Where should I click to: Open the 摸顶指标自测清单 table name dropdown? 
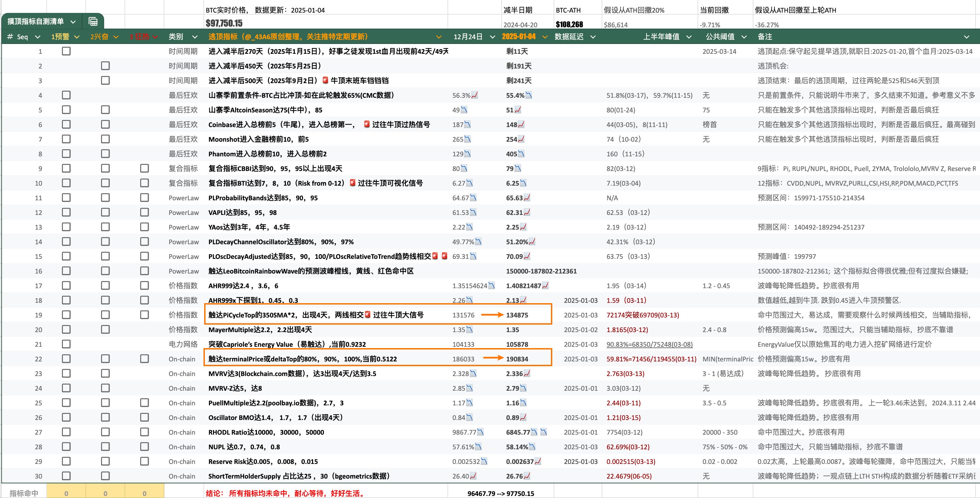(x=73, y=22)
